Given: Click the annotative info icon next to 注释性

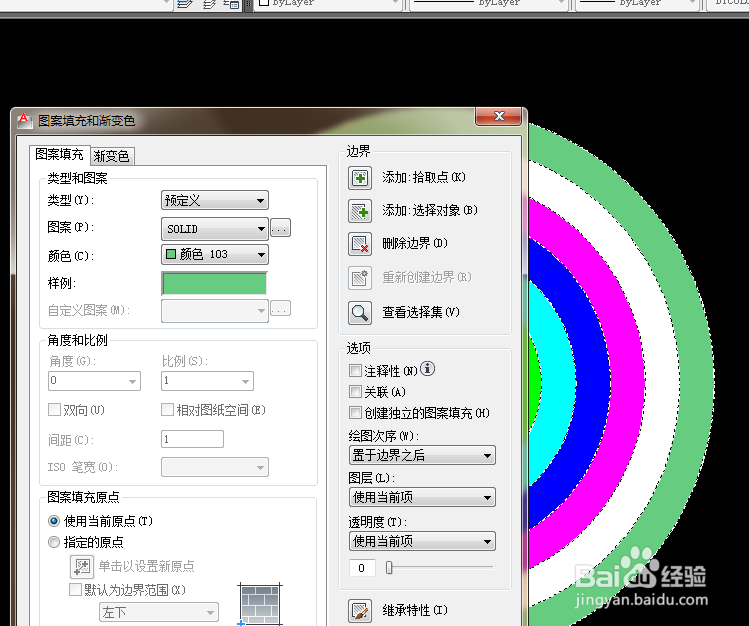Looking at the screenshot, I should (428, 369).
